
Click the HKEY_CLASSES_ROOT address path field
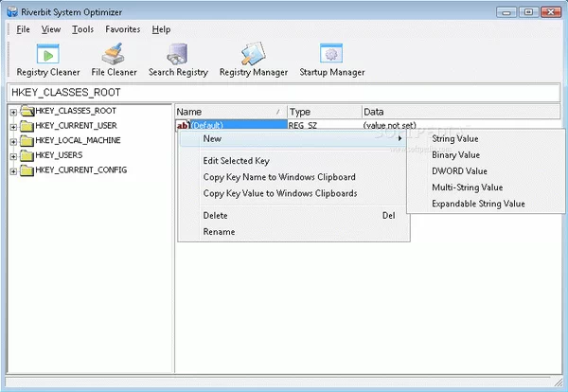(x=284, y=93)
